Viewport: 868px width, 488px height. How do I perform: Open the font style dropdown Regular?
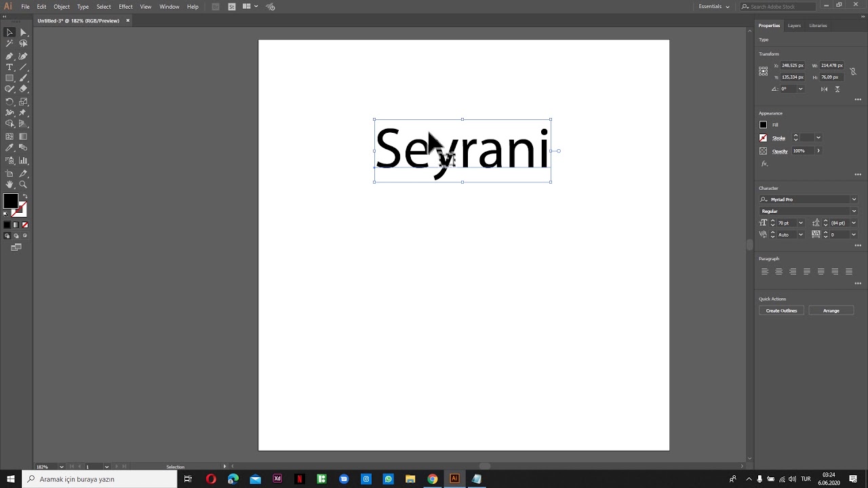(x=854, y=211)
